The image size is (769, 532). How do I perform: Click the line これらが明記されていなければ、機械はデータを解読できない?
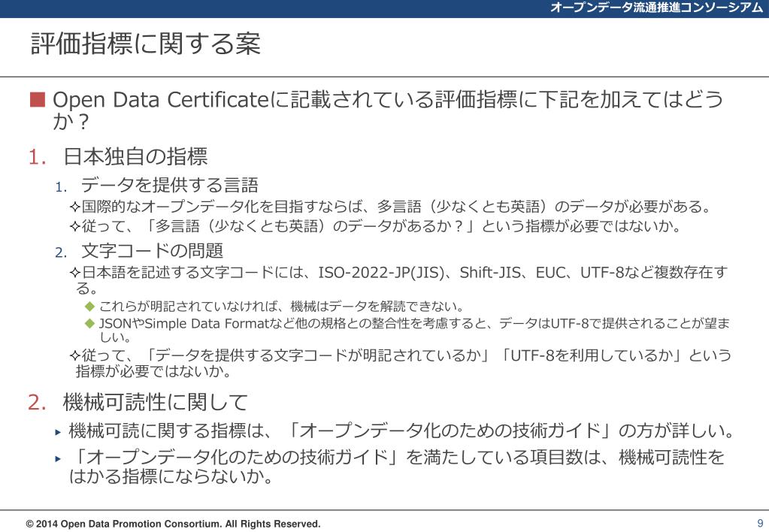pyautogui.click(x=281, y=307)
